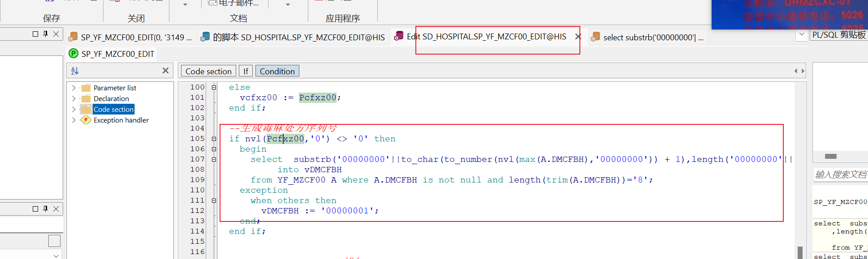868x259 pixels.
Task: Click YF_MZCF00 table name on line 109
Action: [x=302, y=180]
